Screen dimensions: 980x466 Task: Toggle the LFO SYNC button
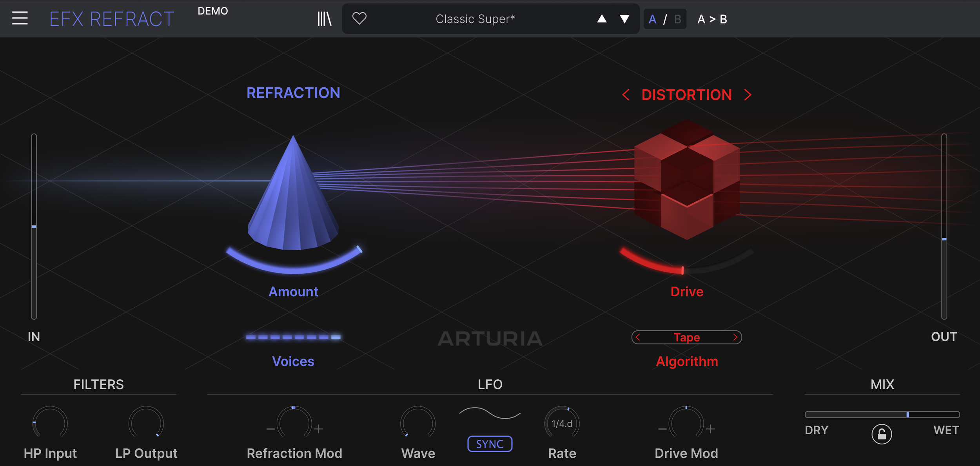click(490, 444)
